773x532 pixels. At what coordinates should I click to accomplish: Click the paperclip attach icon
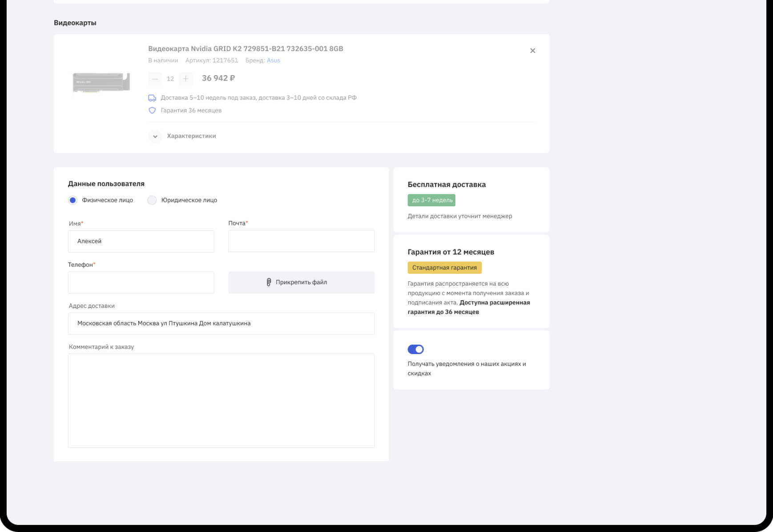269,282
